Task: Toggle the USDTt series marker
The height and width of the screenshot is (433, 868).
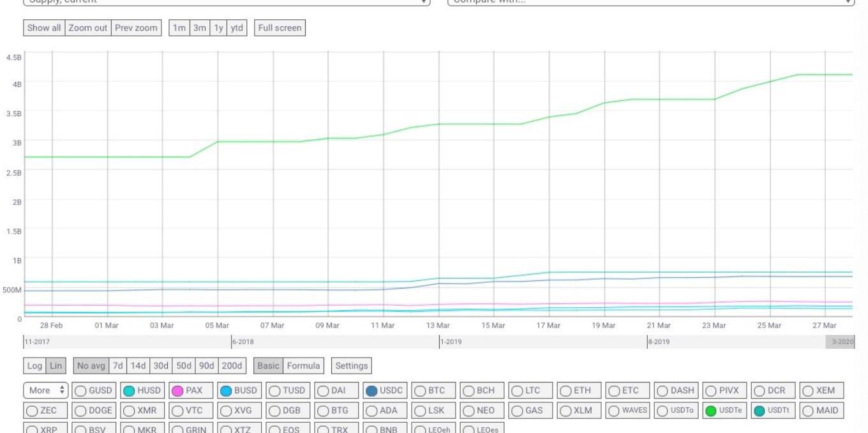Action: coord(759,411)
